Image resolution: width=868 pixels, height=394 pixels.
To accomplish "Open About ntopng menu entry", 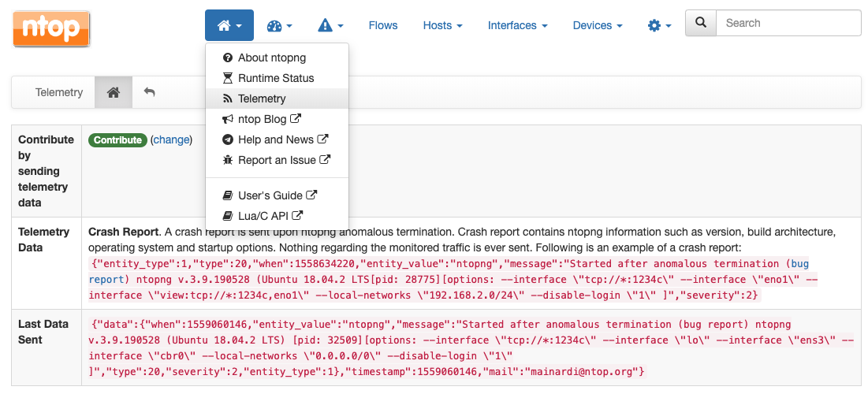I will click(277, 58).
